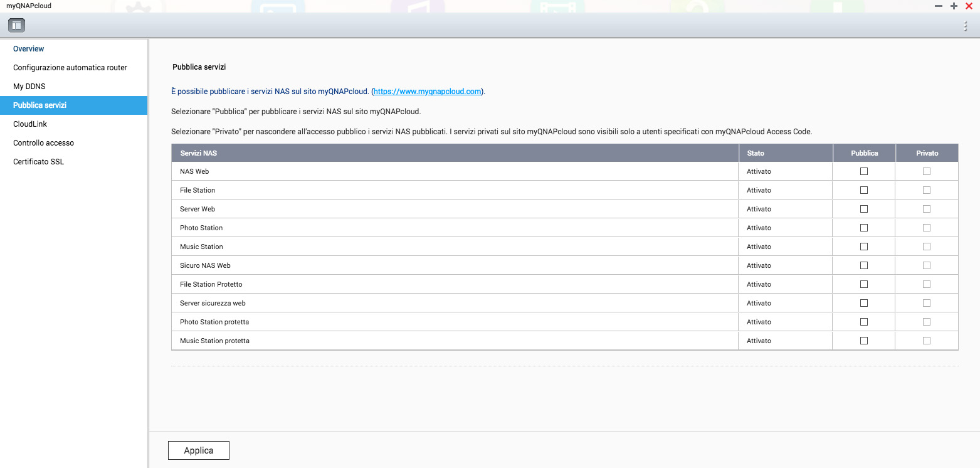The width and height of the screenshot is (980, 468).
Task: Navigate to Certificato SSL
Action: pos(38,162)
